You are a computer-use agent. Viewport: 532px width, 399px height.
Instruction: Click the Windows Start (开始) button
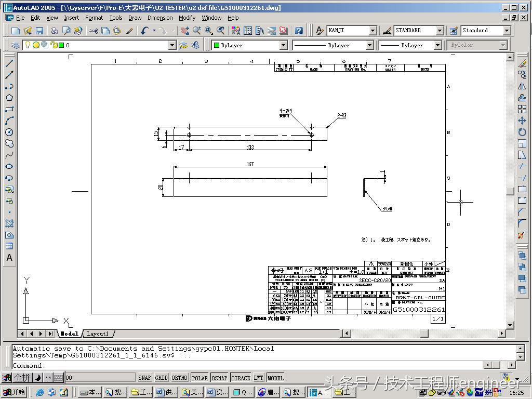[x=14, y=392]
